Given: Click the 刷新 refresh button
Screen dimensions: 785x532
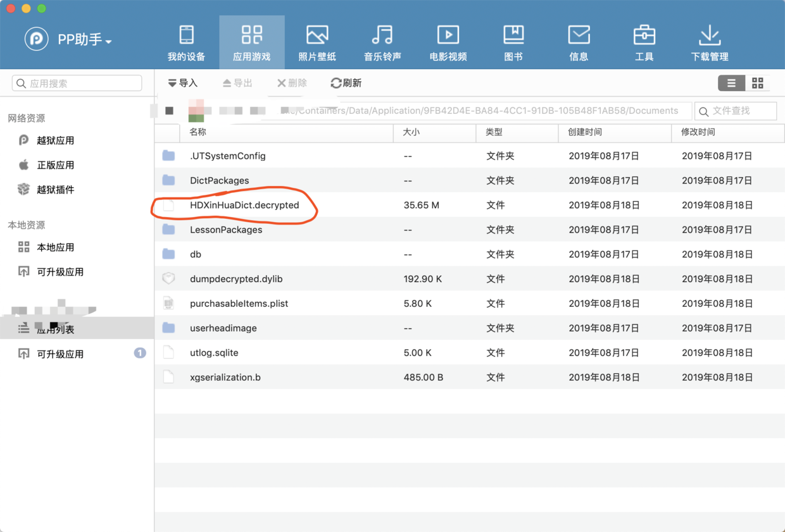Looking at the screenshot, I should click(x=346, y=83).
